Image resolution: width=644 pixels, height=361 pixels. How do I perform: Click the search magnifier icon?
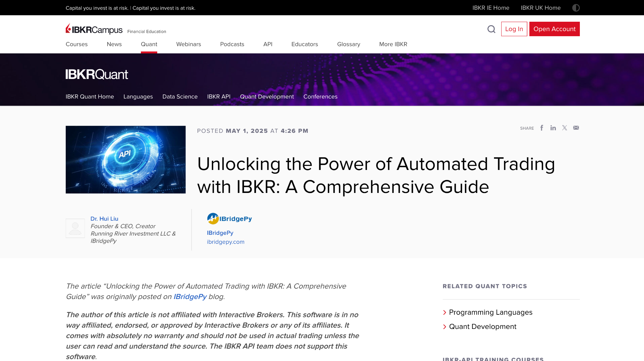[x=491, y=29]
